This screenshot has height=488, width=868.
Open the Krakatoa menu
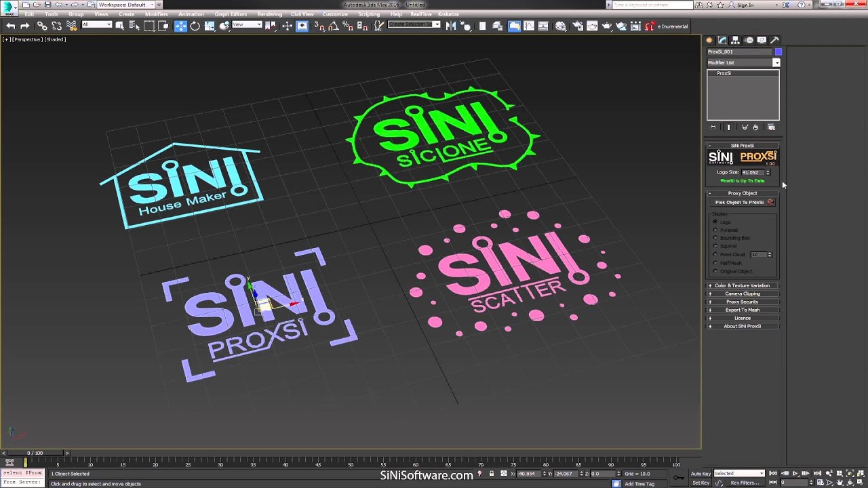[x=449, y=14]
